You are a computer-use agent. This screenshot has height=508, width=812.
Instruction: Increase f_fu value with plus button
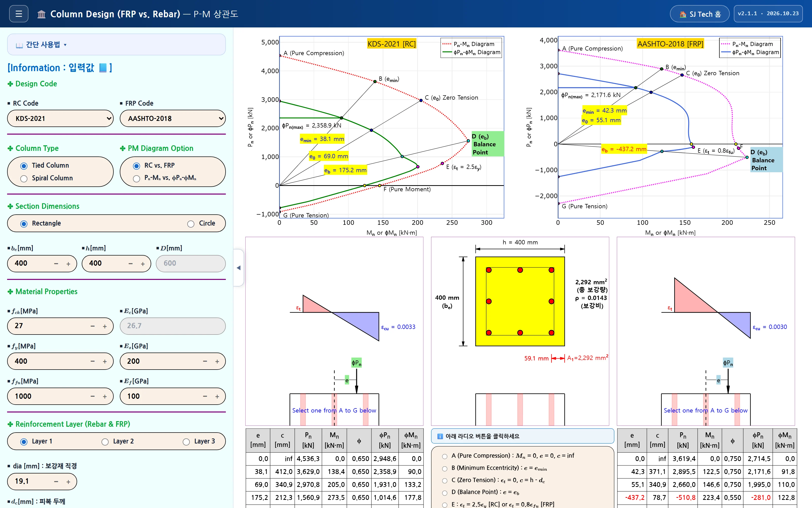click(105, 396)
